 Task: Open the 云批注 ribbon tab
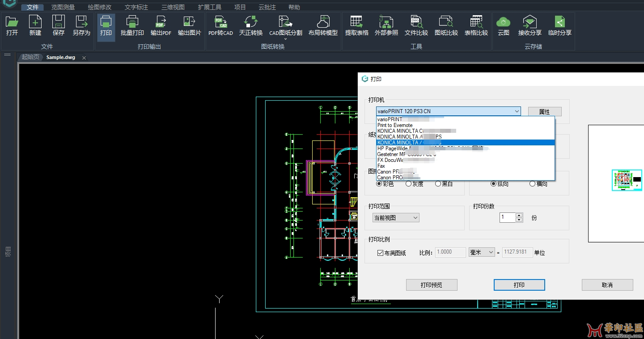(x=267, y=7)
